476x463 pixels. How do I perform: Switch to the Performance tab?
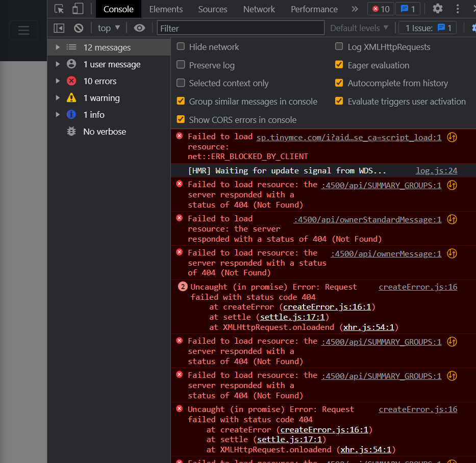(314, 9)
